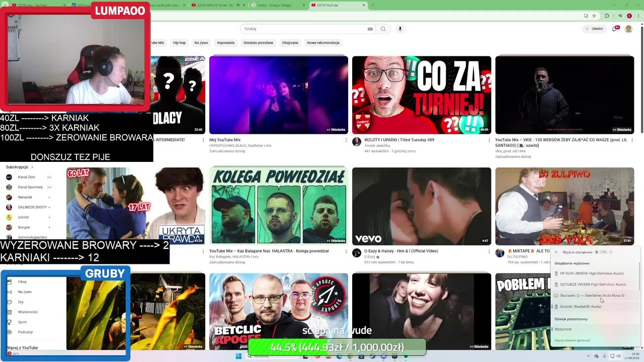
Task: Open Windows Start button
Action: click(238, 356)
